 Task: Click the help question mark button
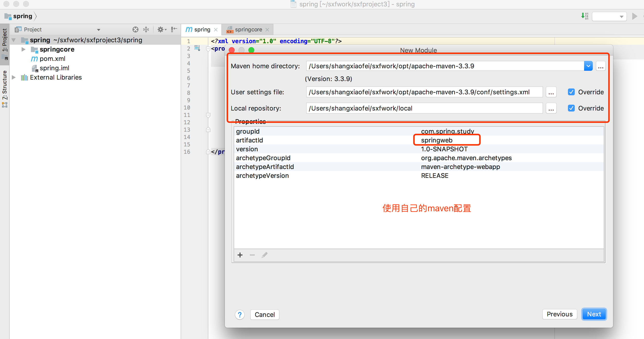click(x=240, y=314)
